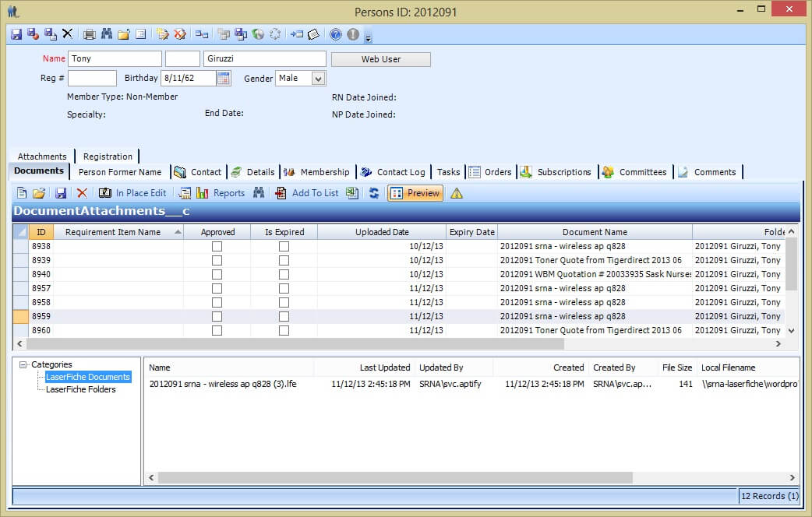
Task: Click the '12 Records (1)' status bar entry
Action: (x=770, y=496)
